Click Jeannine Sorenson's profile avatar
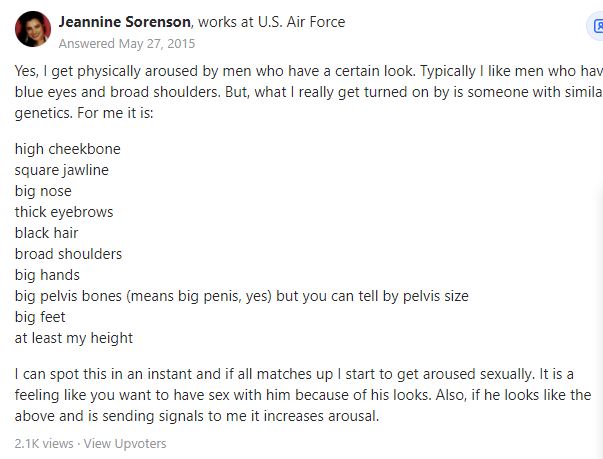 pos(33,29)
